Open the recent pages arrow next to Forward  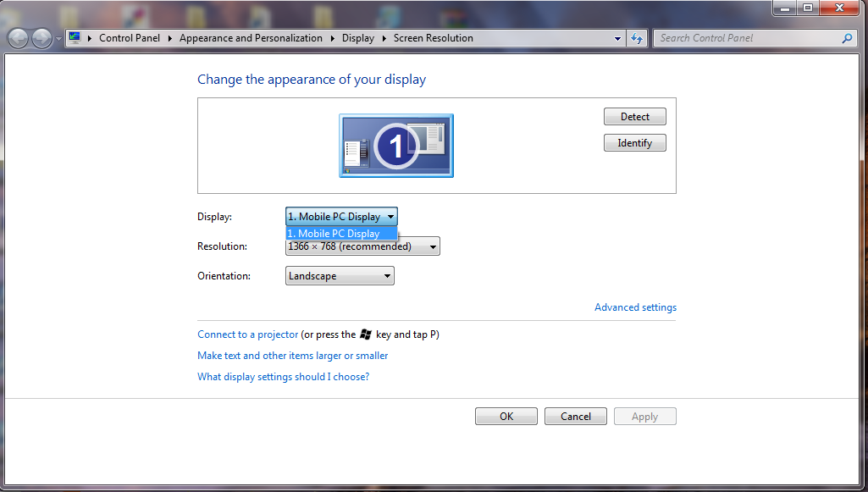58,39
